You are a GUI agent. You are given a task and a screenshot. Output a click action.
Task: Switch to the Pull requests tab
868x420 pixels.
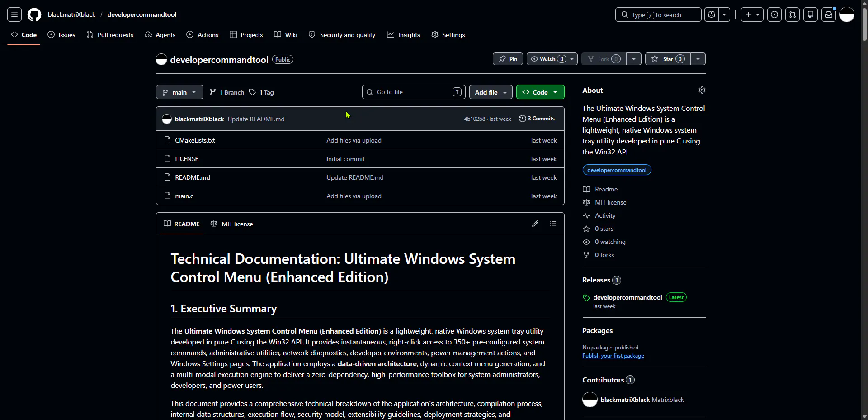click(110, 35)
